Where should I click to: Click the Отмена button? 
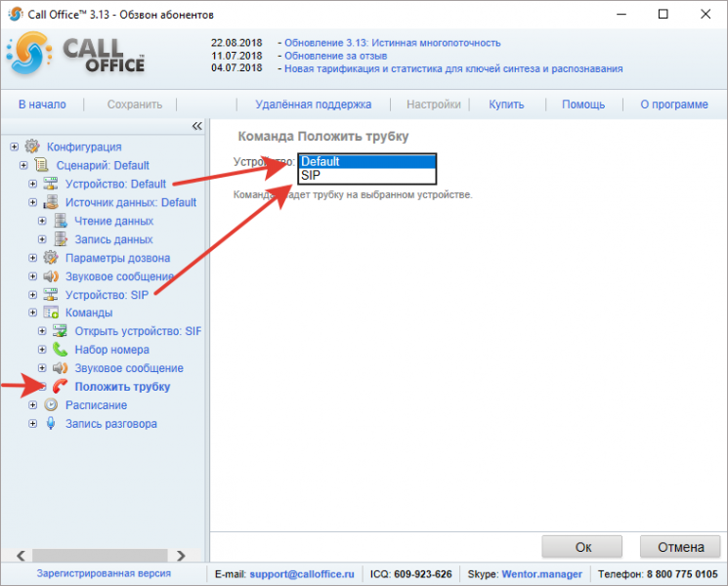(x=681, y=547)
